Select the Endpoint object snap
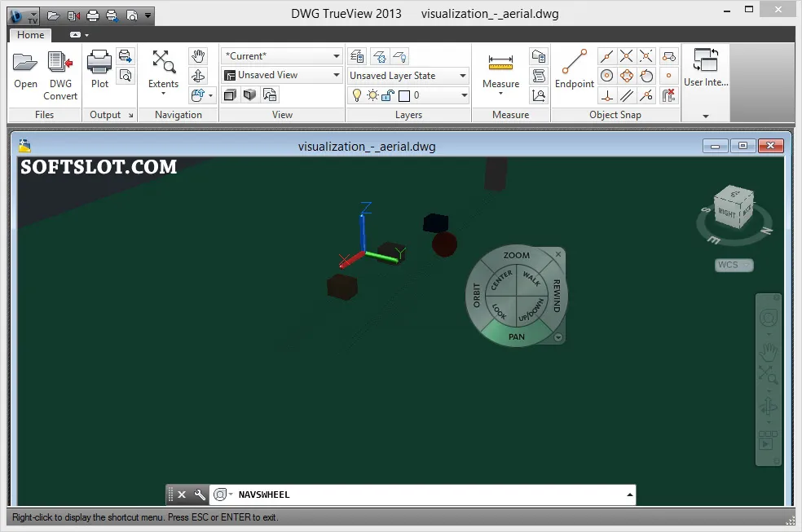The height and width of the screenshot is (532, 802). [574, 70]
